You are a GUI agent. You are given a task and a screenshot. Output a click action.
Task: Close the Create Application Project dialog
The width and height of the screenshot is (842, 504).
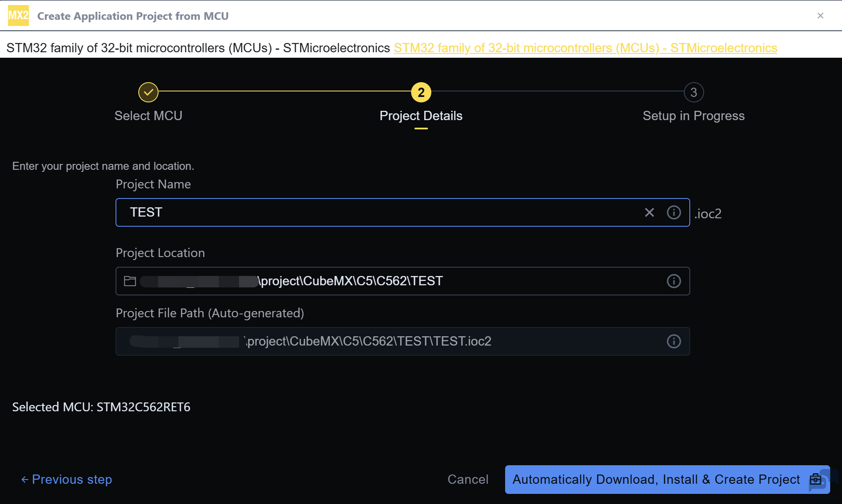click(820, 16)
